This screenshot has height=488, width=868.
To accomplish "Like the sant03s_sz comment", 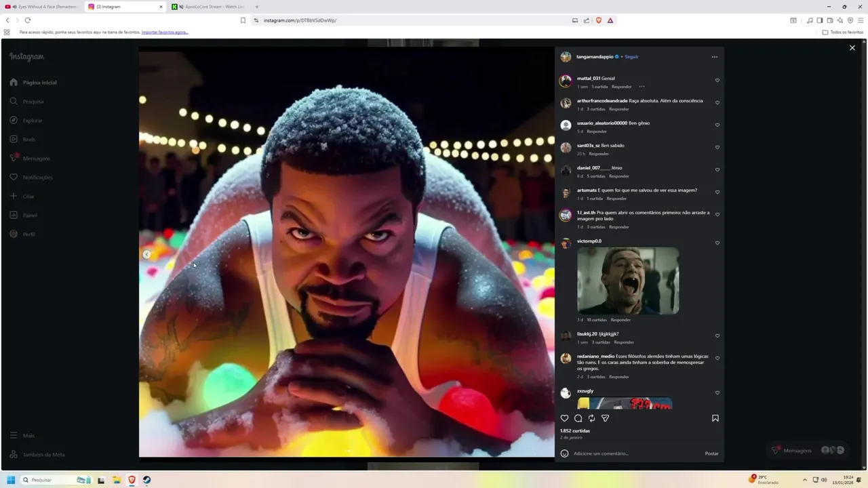I will (x=717, y=147).
